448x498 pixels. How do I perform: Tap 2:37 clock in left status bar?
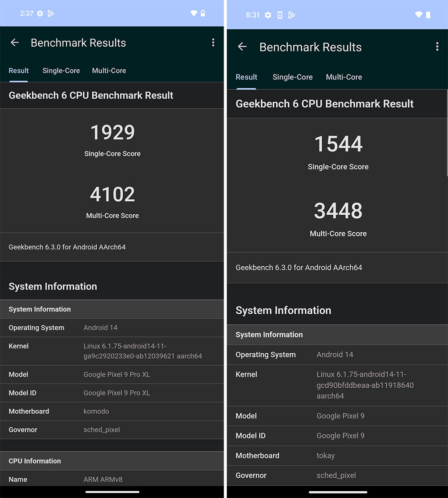coord(27,13)
